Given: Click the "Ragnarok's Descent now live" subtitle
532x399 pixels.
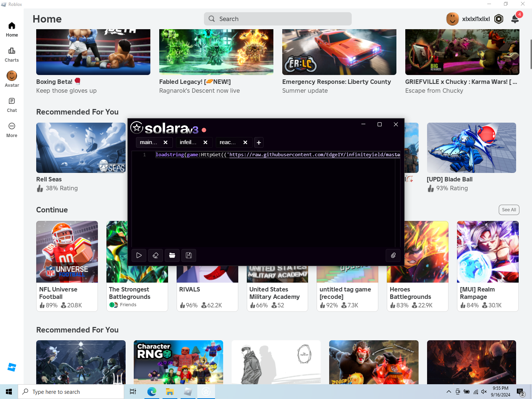Looking at the screenshot, I should coord(199,91).
